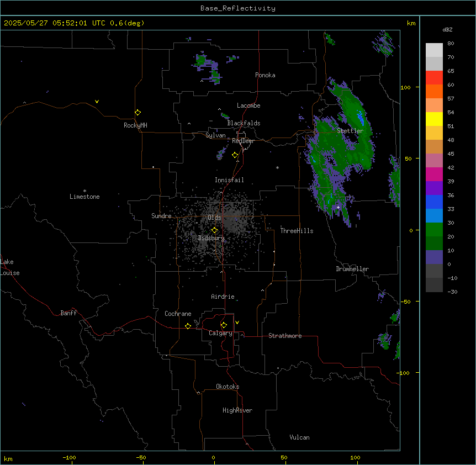This screenshot has height=465, width=476.
Task: Click the HighRiver city label
Action: [237, 410]
